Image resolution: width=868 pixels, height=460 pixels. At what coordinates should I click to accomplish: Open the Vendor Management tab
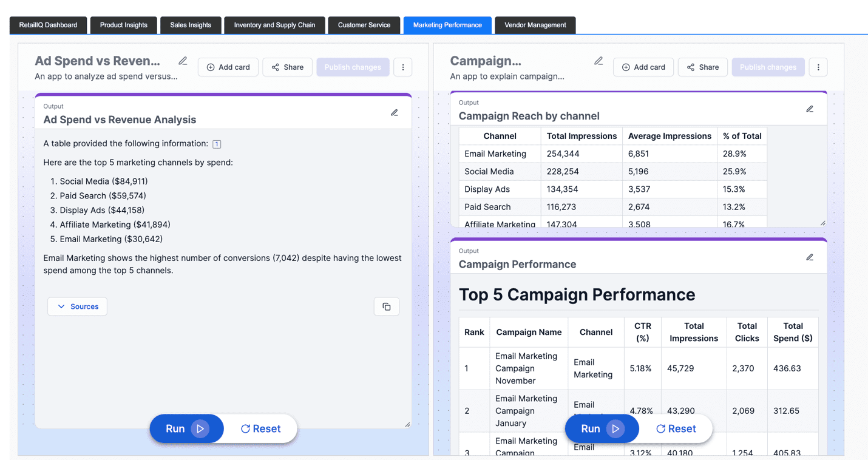tap(535, 25)
